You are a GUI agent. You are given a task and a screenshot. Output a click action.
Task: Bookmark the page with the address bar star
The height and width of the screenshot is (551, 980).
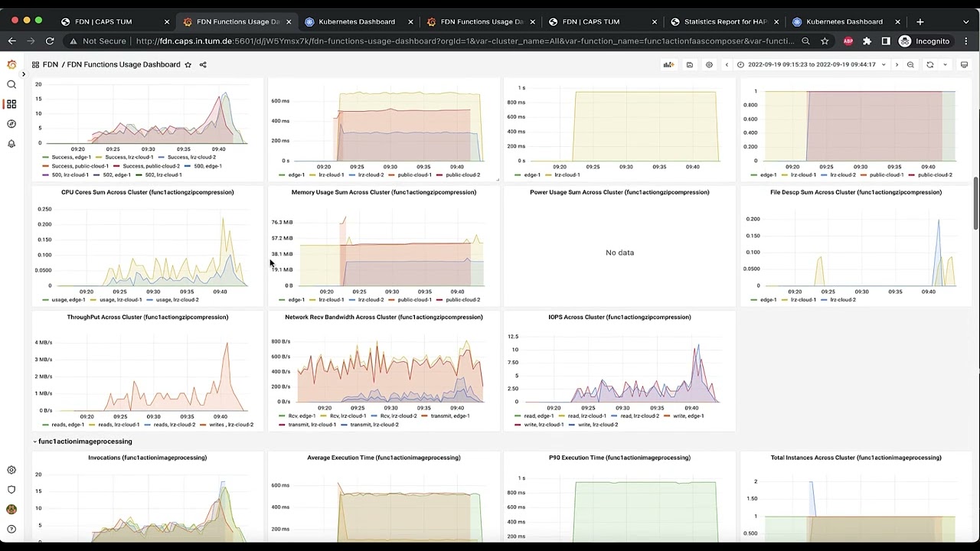pyautogui.click(x=825, y=41)
